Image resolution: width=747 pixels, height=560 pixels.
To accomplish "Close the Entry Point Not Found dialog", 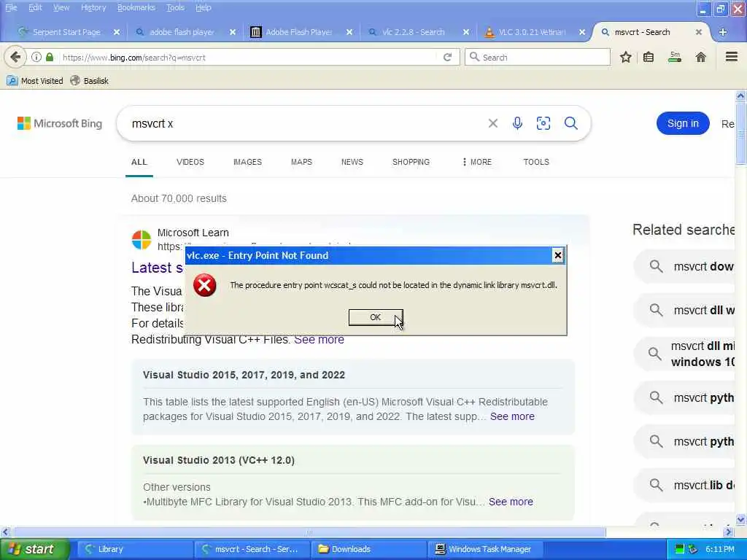I will coord(557,256).
